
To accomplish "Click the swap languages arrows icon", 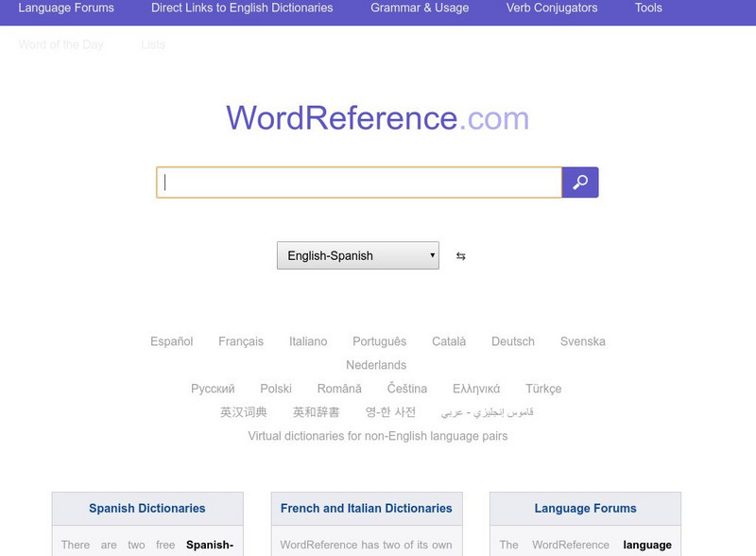I will pos(460,256).
